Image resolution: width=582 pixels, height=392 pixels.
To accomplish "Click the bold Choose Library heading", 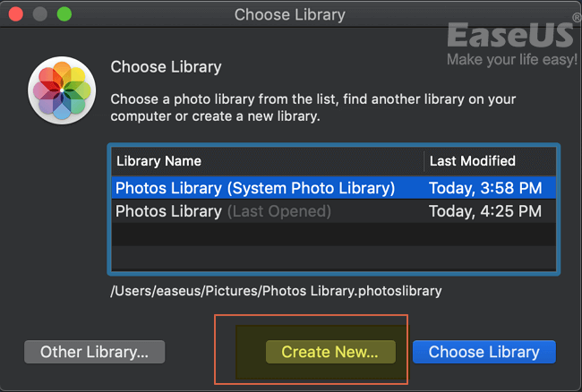I will [x=166, y=67].
